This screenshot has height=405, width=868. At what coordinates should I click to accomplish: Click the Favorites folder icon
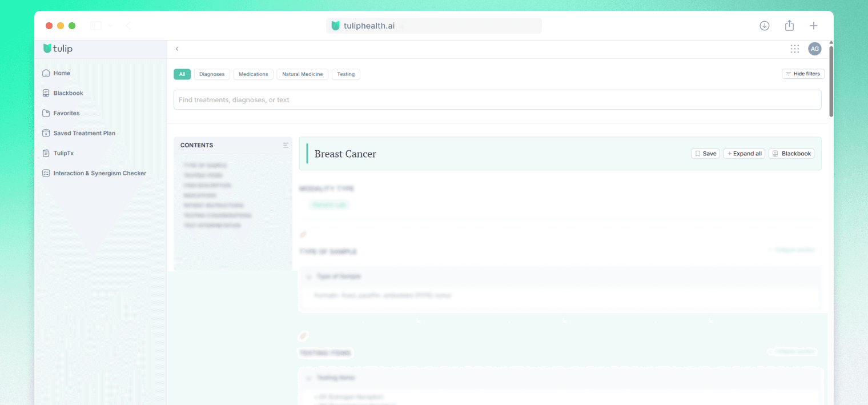[x=46, y=113]
